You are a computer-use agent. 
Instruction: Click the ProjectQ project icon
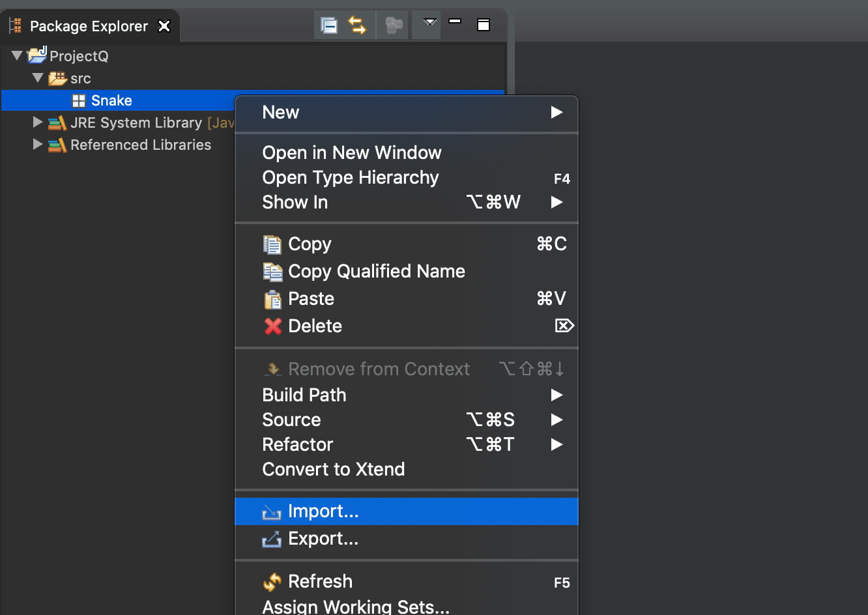point(37,55)
